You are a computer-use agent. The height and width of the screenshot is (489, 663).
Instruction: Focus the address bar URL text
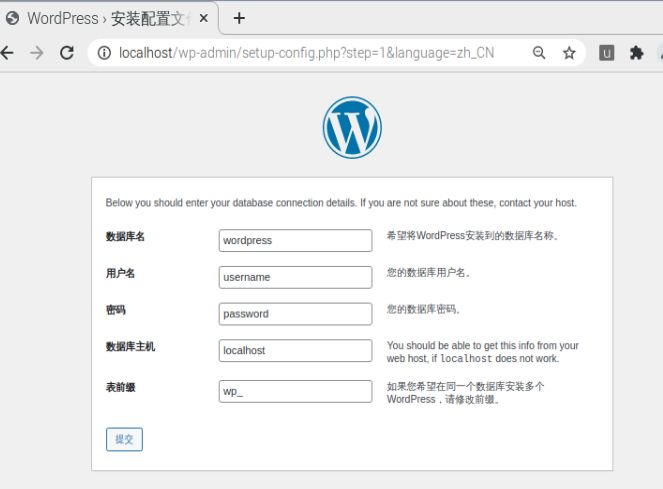click(x=307, y=53)
